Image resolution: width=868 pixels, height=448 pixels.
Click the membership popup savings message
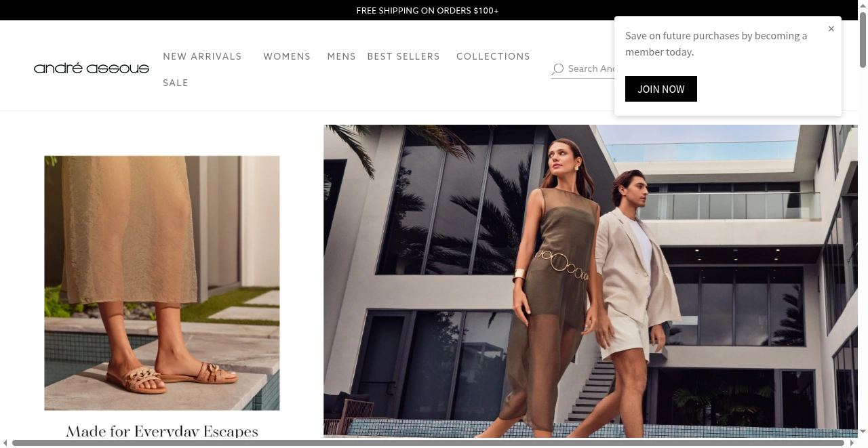[x=716, y=43]
